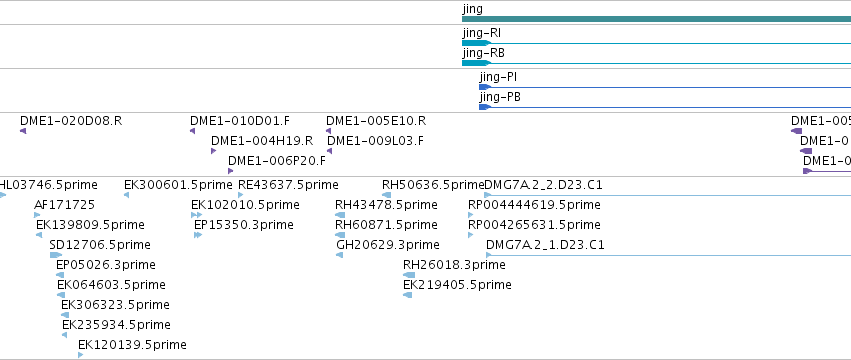Click the DME1-009L03.F feature label
The image size is (851, 360).
click(375, 141)
